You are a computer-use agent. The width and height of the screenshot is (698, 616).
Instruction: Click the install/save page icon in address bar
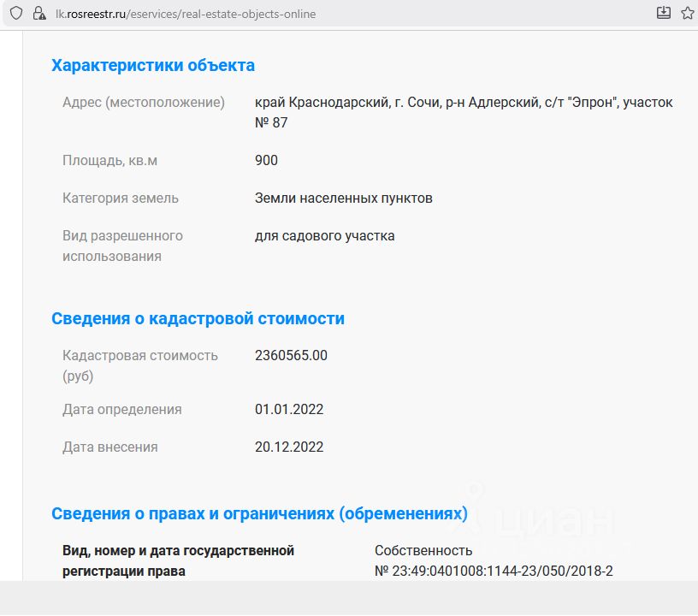(663, 13)
